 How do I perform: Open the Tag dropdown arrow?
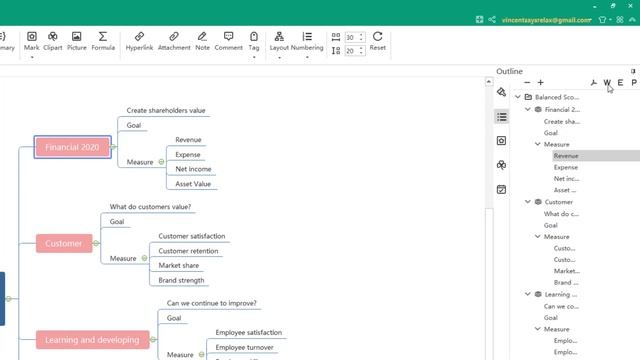pos(254,58)
